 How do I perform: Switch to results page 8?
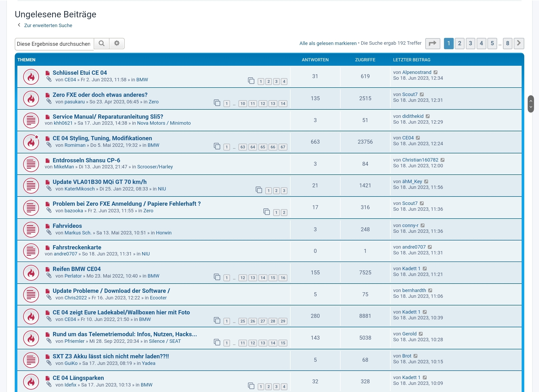[x=507, y=43]
